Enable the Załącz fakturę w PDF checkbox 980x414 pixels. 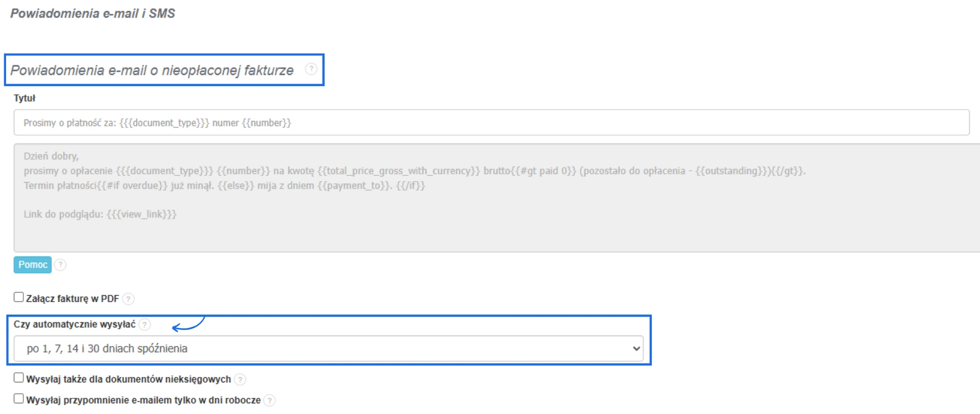[19, 297]
